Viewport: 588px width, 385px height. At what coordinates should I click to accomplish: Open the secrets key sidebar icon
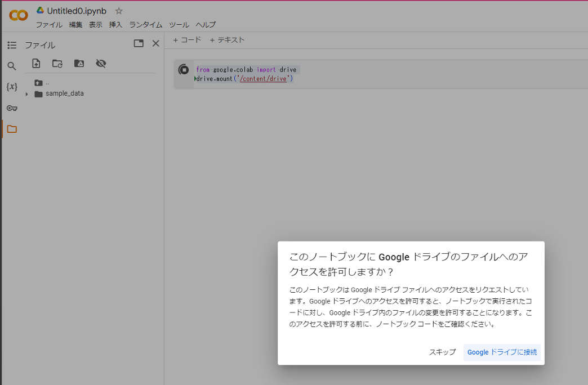pyautogui.click(x=12, y=108)
